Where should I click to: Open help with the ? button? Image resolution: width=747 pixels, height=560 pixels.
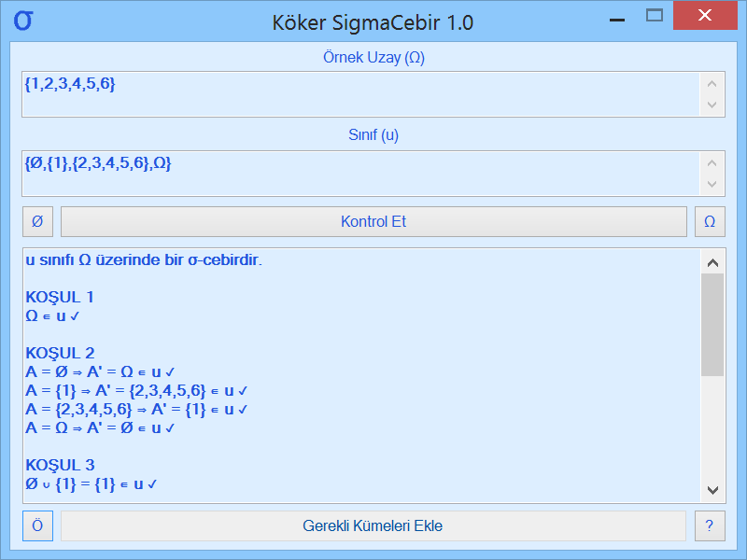[x=710, y=525]
